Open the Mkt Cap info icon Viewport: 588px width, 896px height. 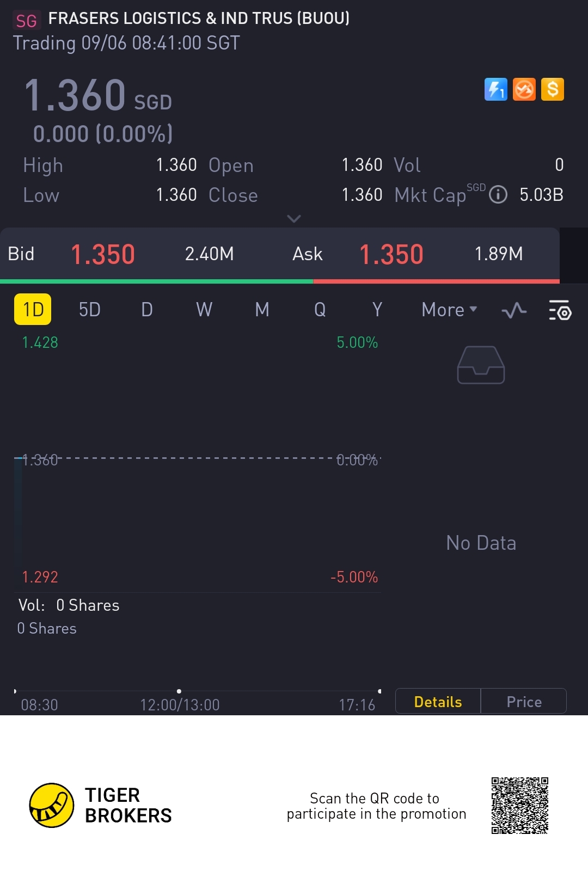pos(498,194)
